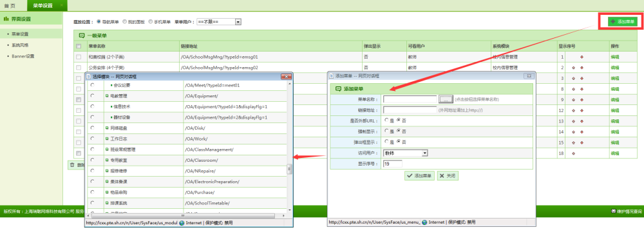
Task: Select 是 for 强制显示
Action: pos(386,132)
